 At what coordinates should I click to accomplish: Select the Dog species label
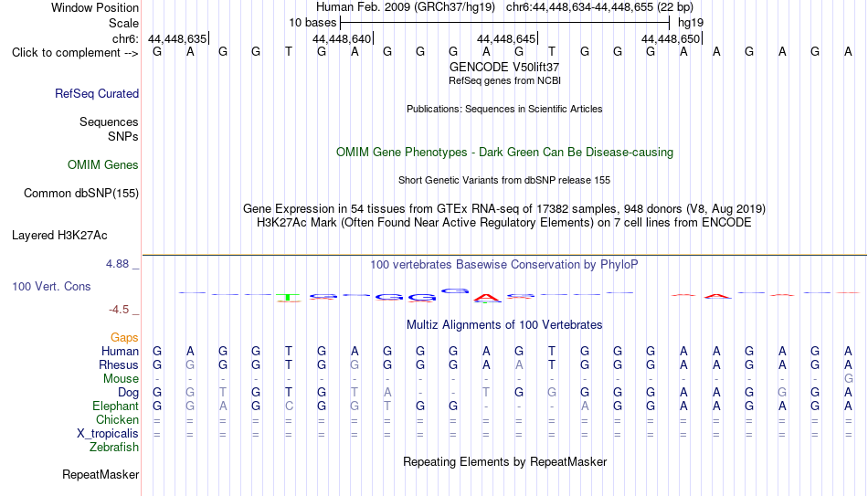point(128,393)
